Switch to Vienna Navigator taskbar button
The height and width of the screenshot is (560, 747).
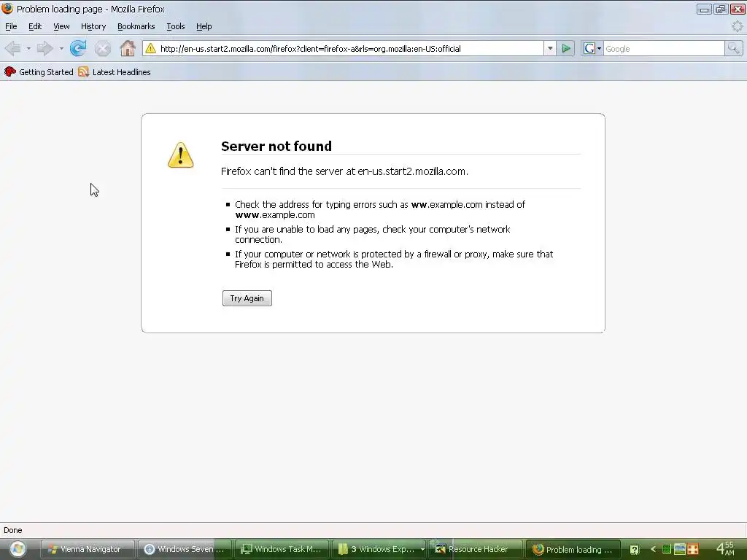pyautogui.click(x=88, y=549)
